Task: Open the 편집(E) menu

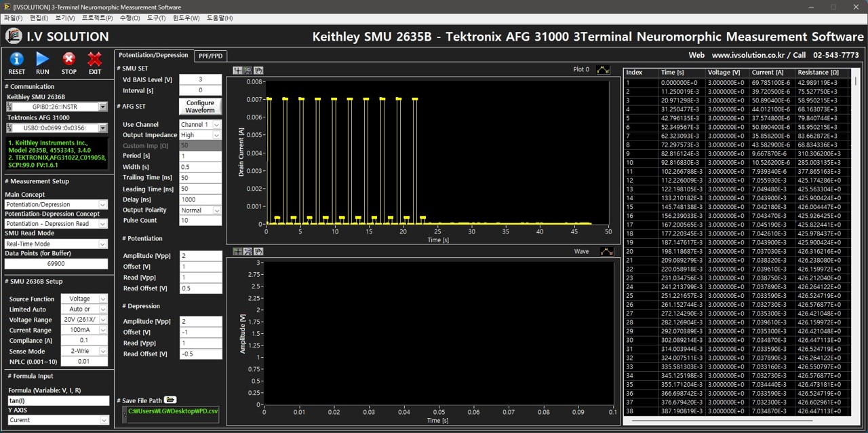Action: tap(39, 18)
